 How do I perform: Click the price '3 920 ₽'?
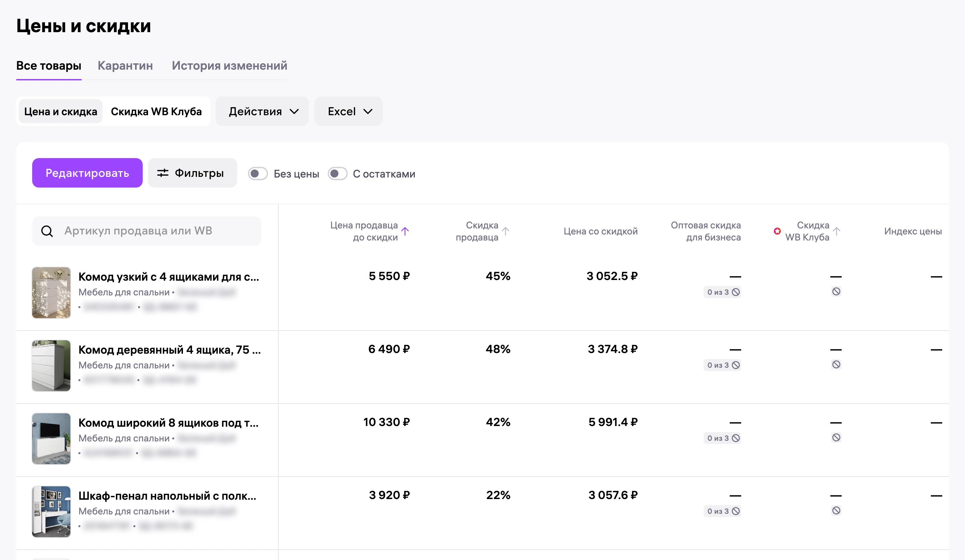[x=389, y=495]
